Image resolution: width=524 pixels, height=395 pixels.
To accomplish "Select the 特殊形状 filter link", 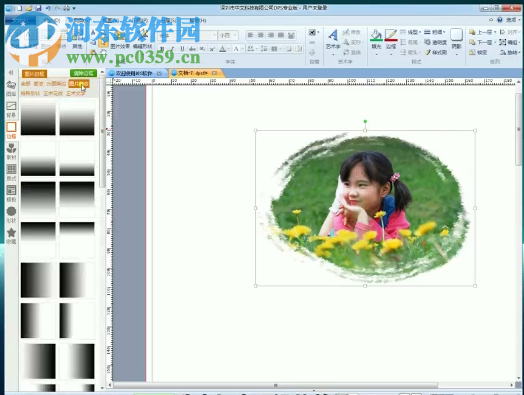I will 30,94.
